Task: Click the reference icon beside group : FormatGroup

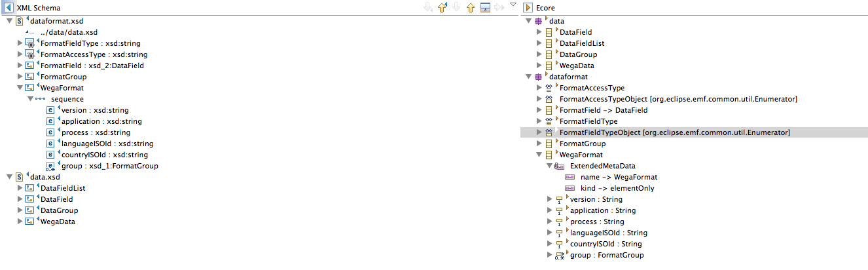Action: coord(560,255)
